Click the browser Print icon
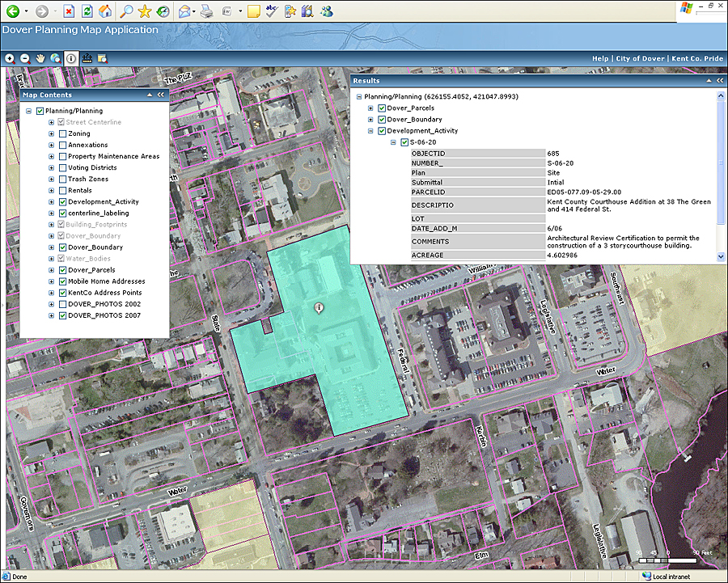728x583 pixels. (206, 11)
